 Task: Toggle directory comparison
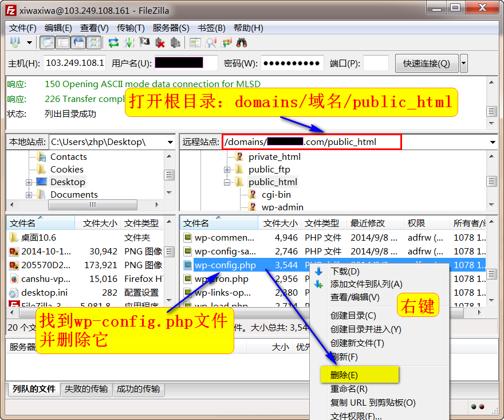point(211,42)
